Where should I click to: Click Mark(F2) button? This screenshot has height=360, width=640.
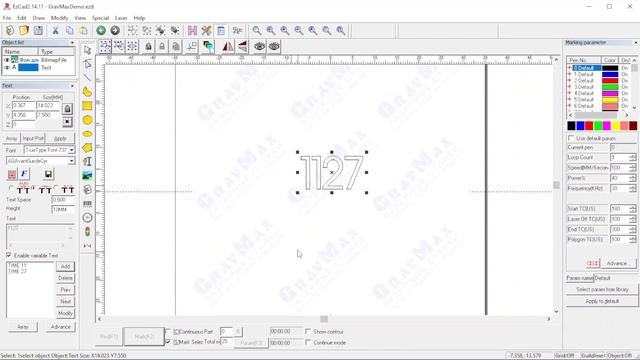pos(144,337)
